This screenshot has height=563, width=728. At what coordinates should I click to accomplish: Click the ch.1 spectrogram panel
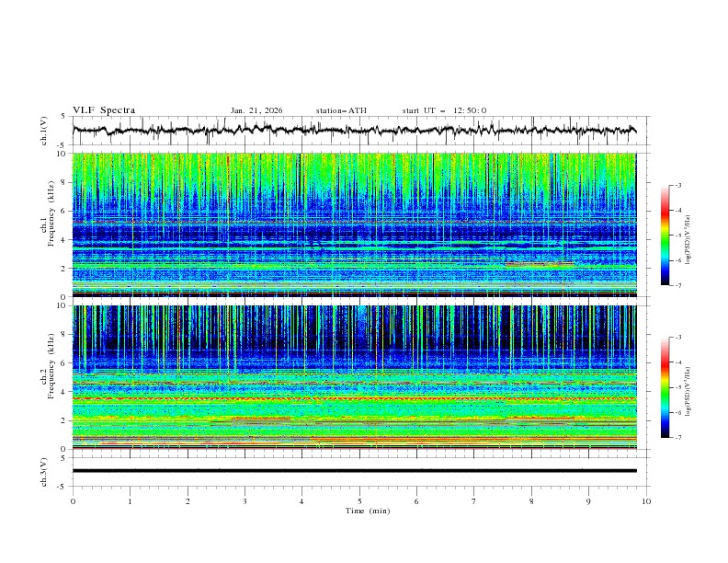354,224
